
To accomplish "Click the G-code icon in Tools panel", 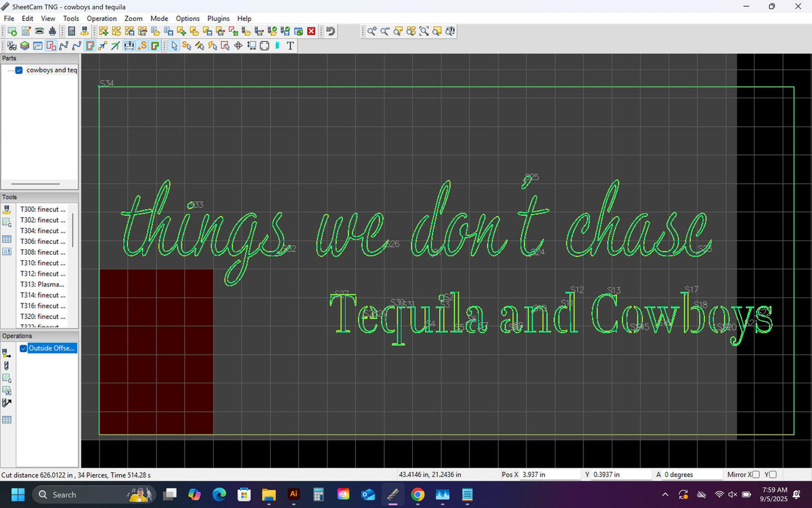I will pos(7,222).
